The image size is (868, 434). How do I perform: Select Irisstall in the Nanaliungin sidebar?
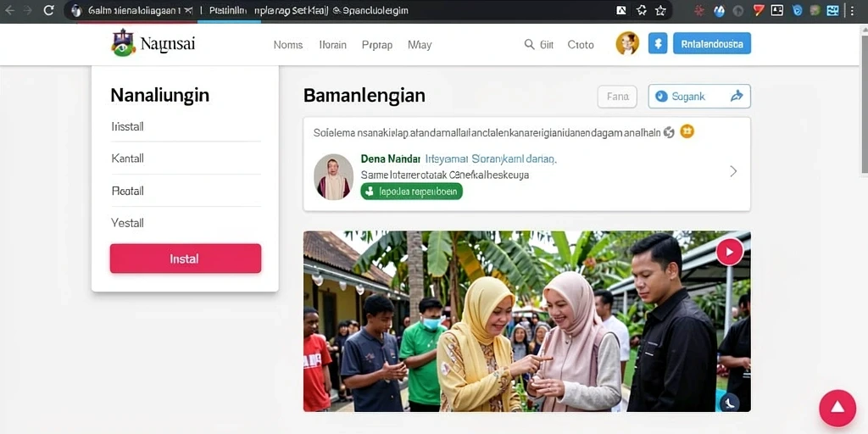pos(186,127)
